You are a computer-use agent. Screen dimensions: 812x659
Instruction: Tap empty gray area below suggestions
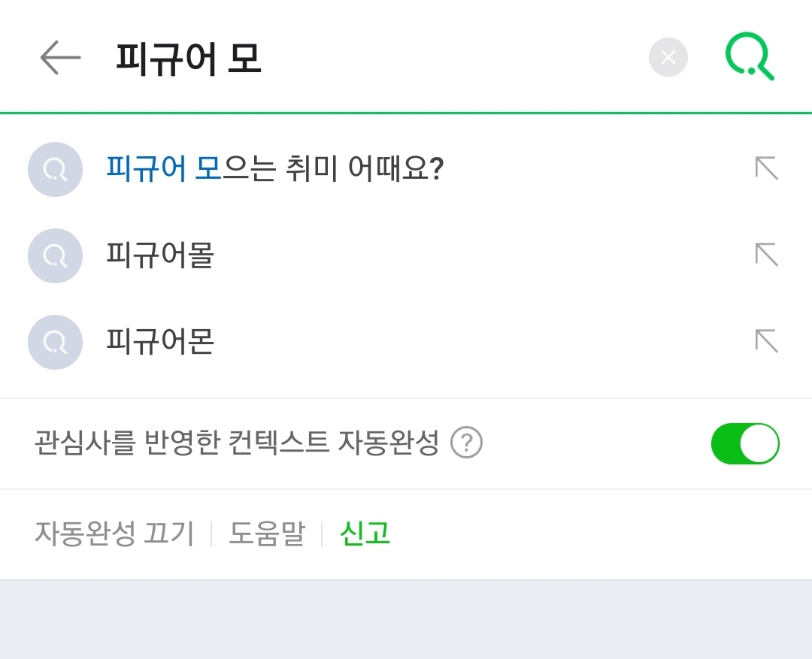(406, 620)
